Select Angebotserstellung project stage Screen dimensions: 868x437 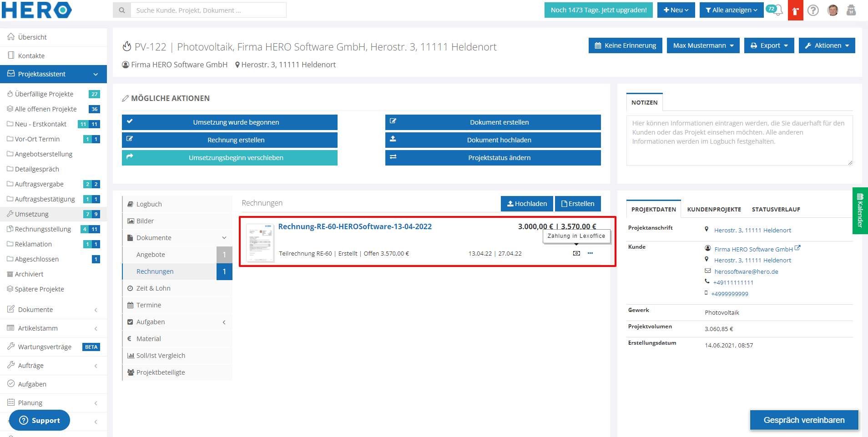point(54,154)
